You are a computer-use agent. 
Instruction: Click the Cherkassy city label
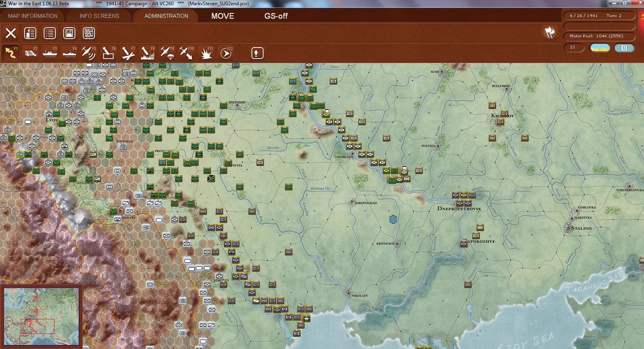pos(345,157)
